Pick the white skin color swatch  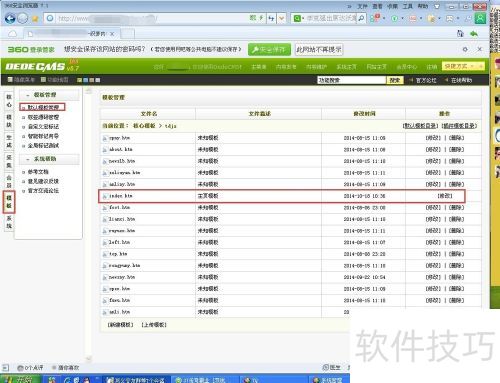tap(98, 80)
